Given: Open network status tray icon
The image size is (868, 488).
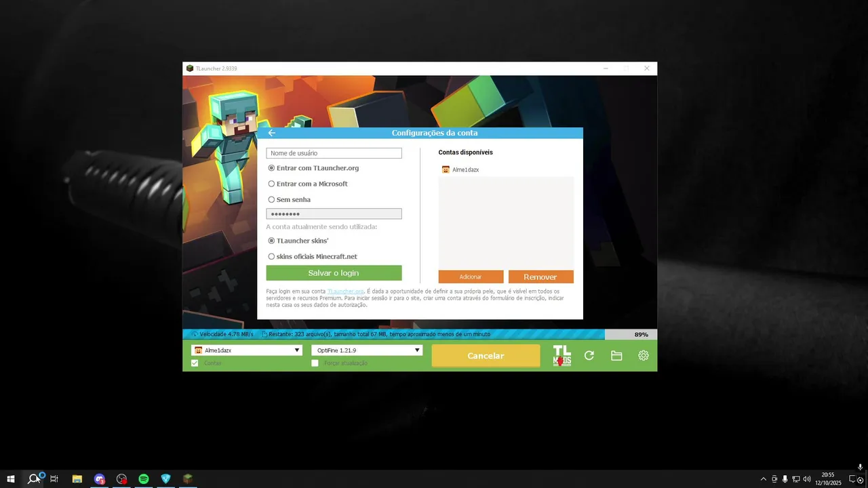Looking at the screenshot, I should (x=796, y=479).
